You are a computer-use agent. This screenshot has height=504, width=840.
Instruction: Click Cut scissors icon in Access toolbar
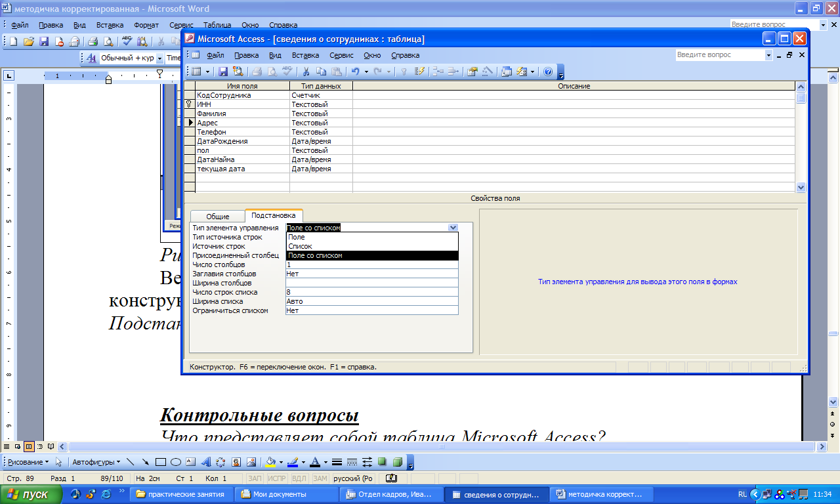305,72
